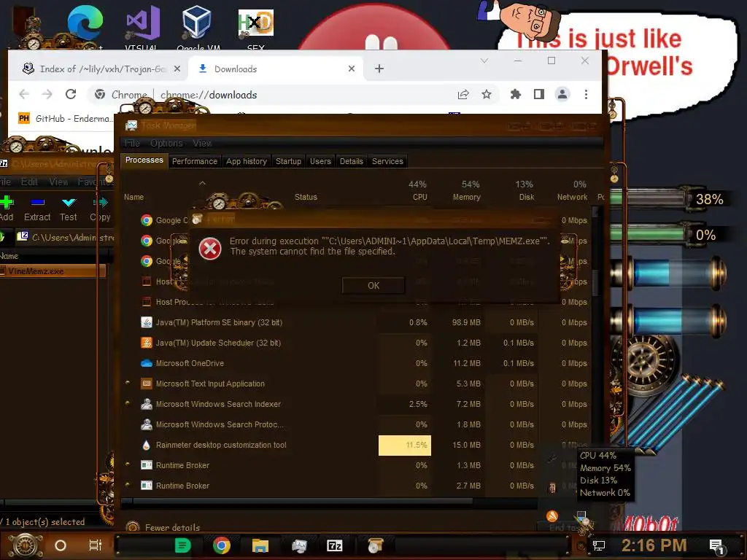The image size is (747, 560).
Task: Open Chrome profile avatar
Action: click(562, 94)
